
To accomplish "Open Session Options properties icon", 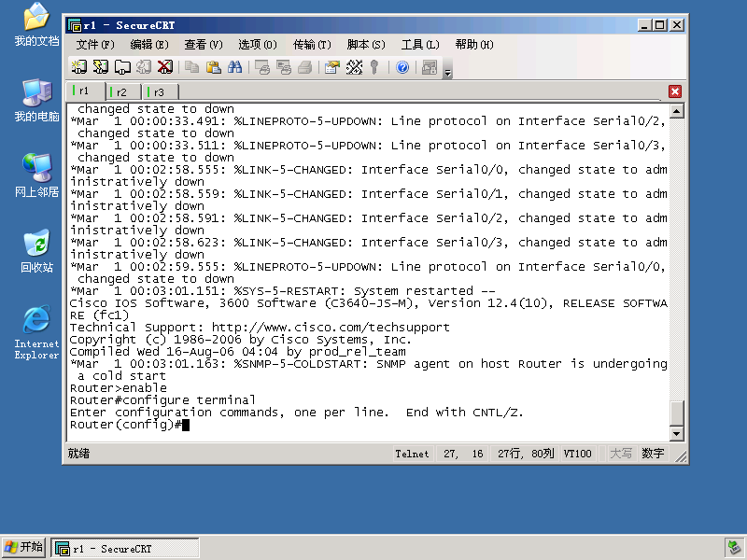I will (332, 67).
